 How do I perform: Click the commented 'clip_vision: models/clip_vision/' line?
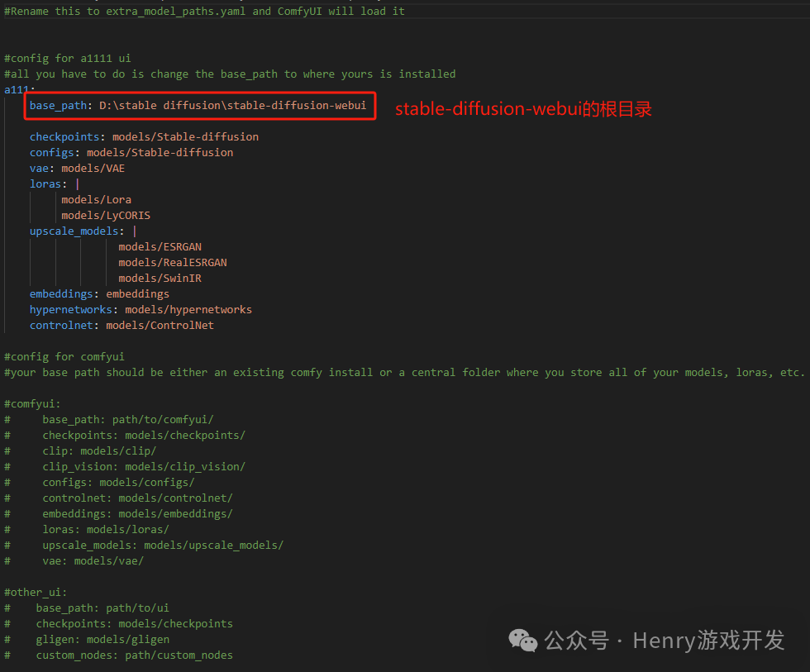(144, 466)
